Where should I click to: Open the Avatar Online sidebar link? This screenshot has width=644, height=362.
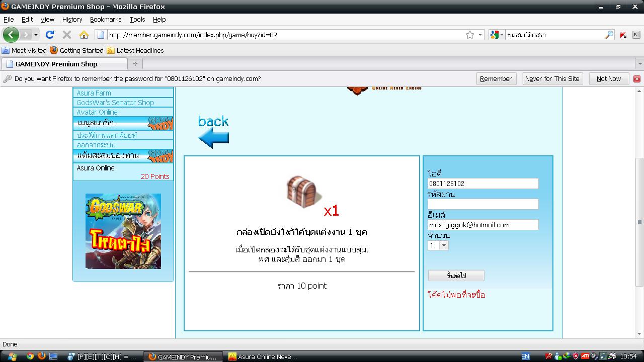tap(97, 112)
